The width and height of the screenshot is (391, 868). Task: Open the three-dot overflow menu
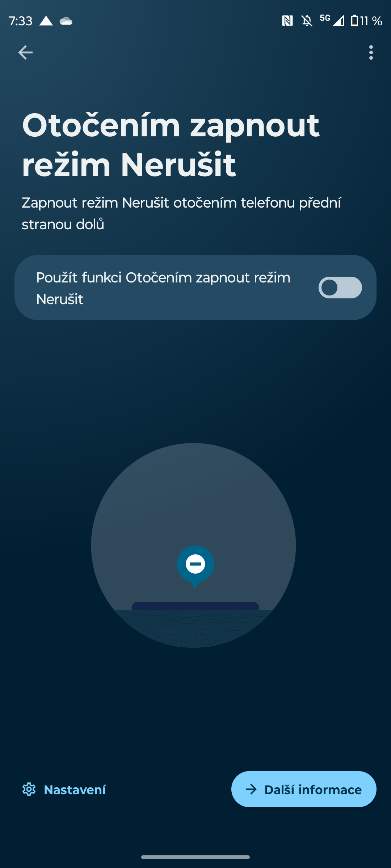pos(371,52)
